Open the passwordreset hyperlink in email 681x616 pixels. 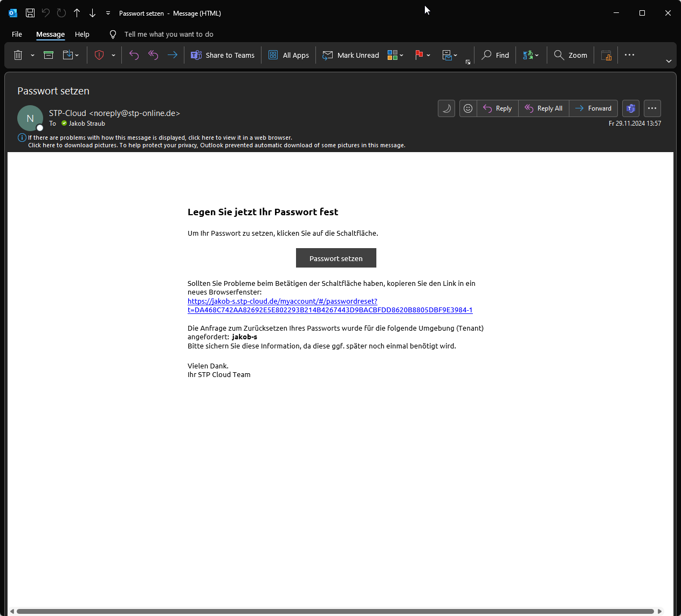330,306
